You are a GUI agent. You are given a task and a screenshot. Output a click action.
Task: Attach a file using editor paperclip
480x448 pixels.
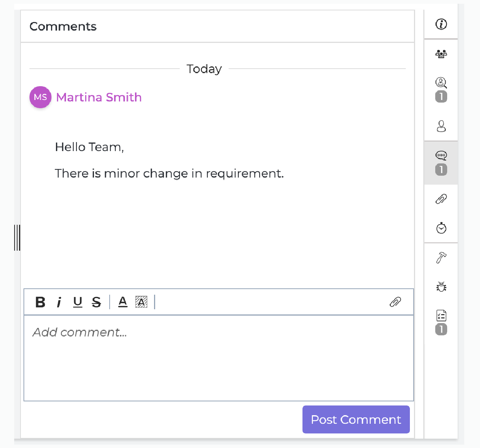(x=395, y=302)
